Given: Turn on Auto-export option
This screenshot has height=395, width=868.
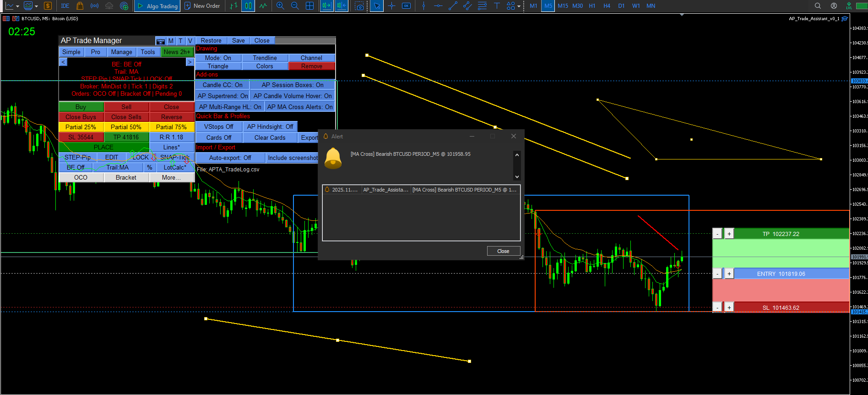Looking at the screenshot, I should 230,158.
